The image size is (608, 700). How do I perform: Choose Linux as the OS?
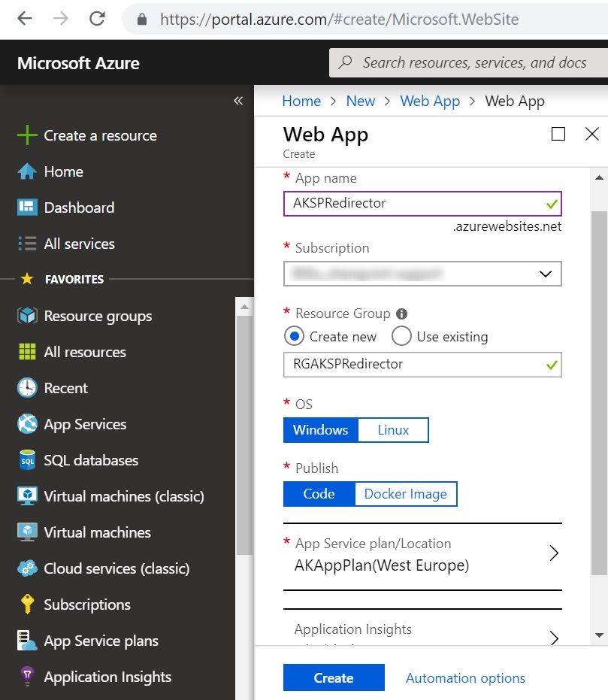393,430
